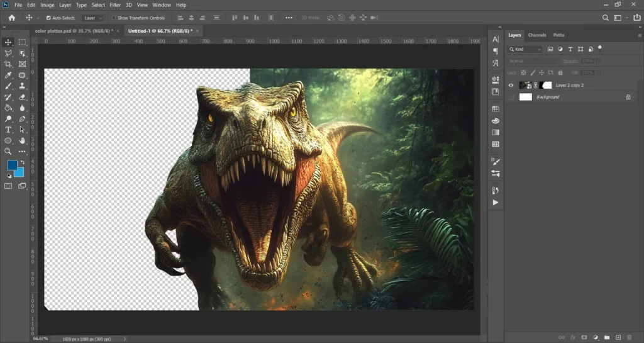Switch to color plattes.psd document tab
Screen dimensions: 644x343
74,31
